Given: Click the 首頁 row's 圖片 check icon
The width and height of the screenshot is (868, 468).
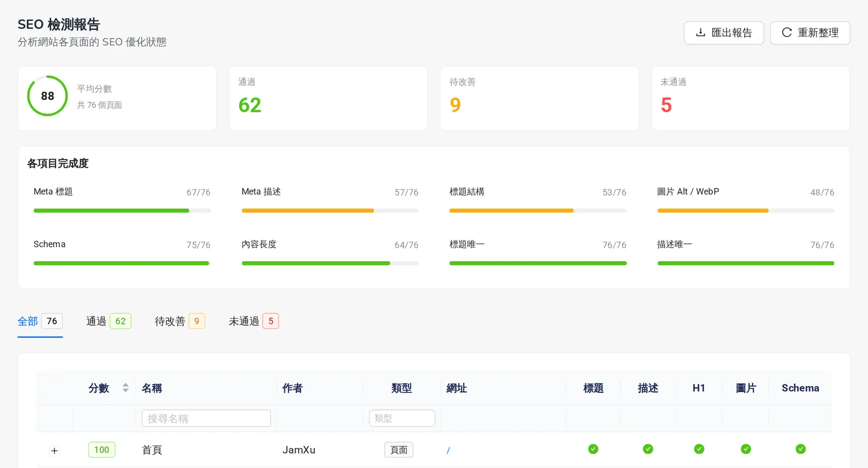Looking at the screenshot, I should click(x=746, y=449).
